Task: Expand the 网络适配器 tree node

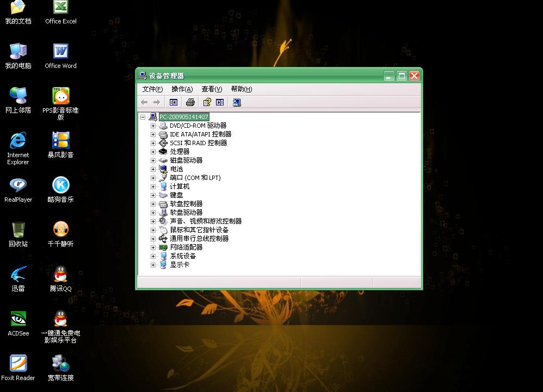Action: 153,247
